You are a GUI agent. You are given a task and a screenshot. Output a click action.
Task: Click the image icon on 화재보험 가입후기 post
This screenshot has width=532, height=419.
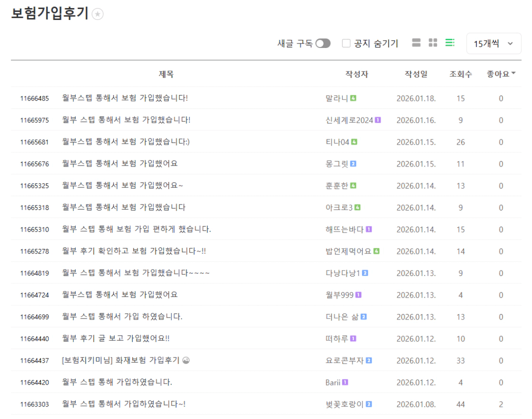(186, 360)
